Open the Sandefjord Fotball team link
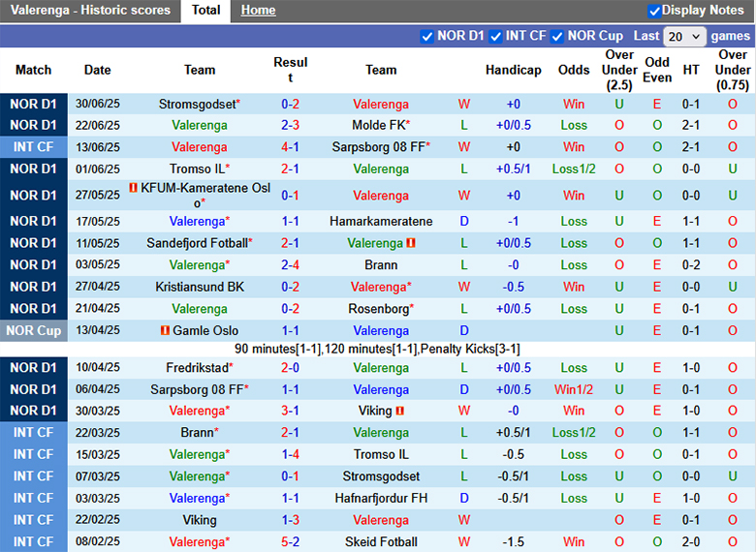 [199, 243]
